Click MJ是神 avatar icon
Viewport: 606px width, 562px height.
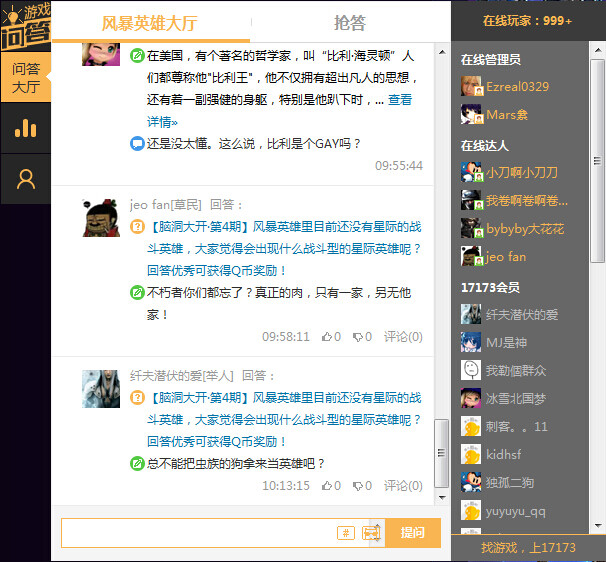click(x=472, y=342)
